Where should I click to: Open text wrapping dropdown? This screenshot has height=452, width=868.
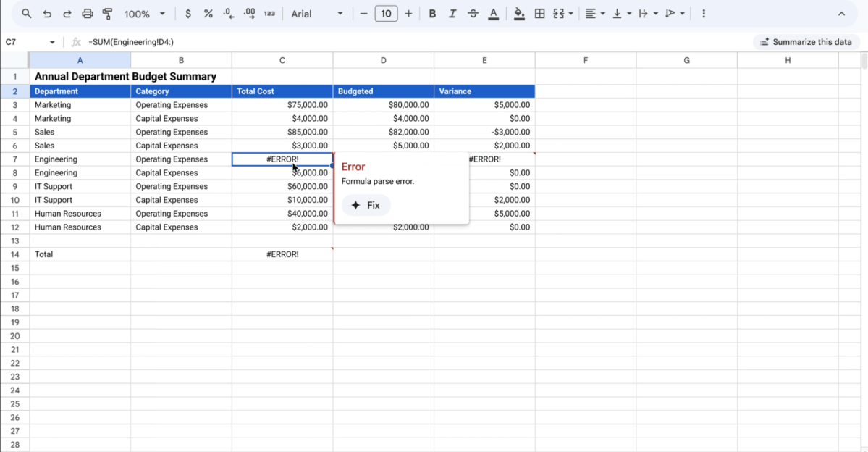(x=648, y=13)
